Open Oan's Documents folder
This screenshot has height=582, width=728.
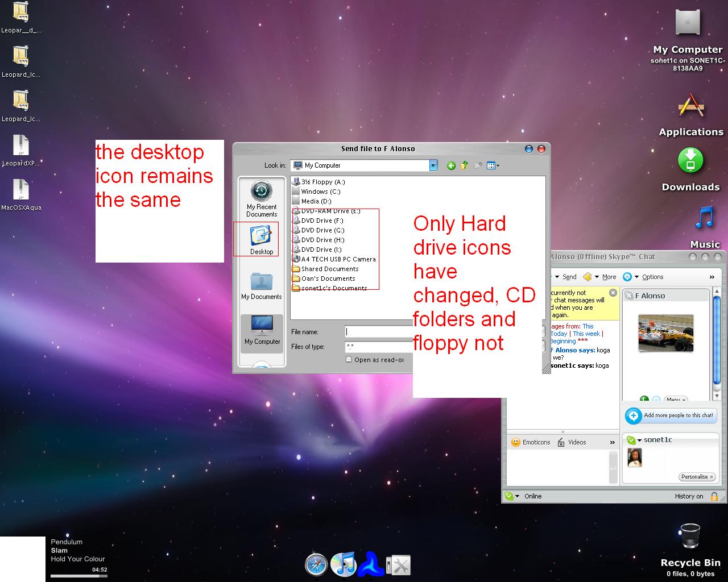click(324, 278)
